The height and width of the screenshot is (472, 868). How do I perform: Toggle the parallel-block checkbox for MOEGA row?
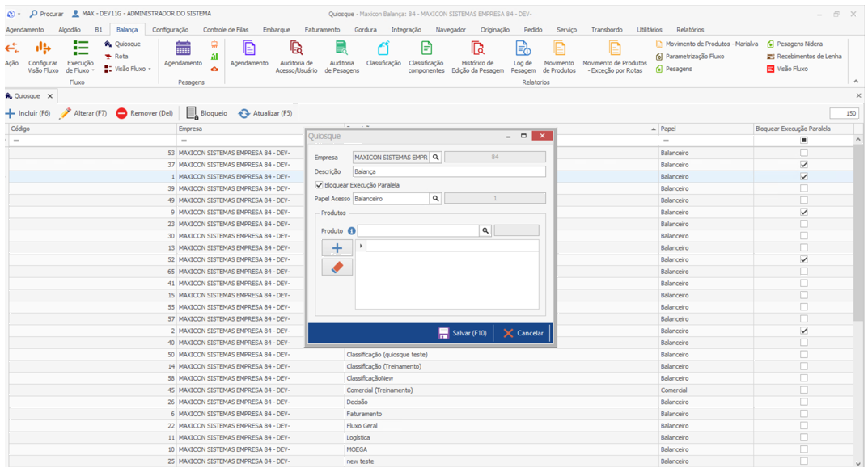pyautogui.click(x=804, y=449)
